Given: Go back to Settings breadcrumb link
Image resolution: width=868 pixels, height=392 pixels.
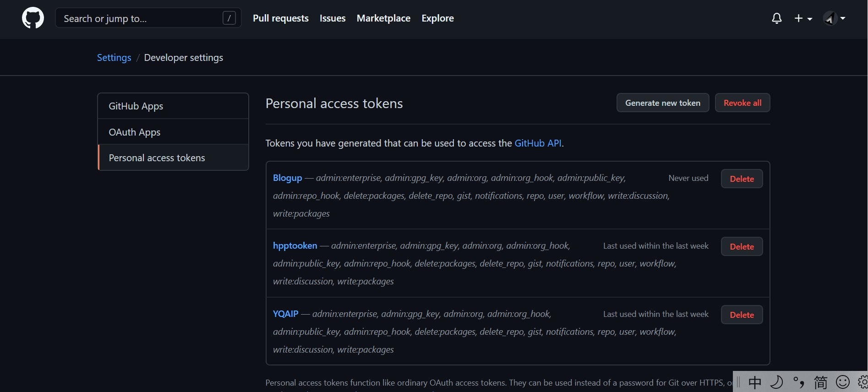Looking at the screenshot, I should coord(114,58).
